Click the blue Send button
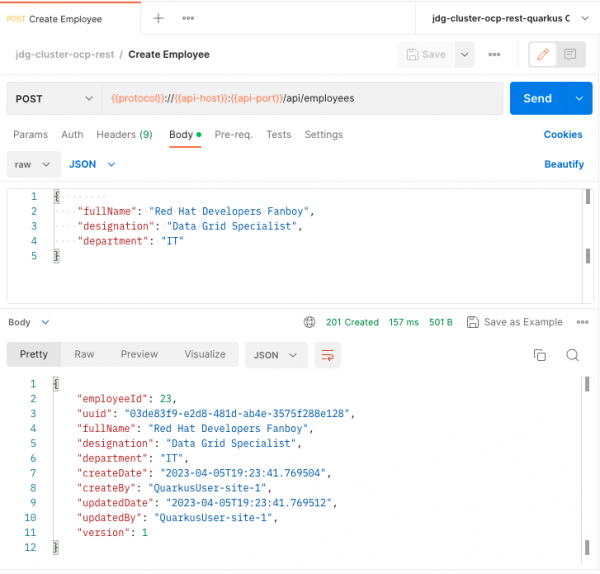Screen dimensions: 600x574 (x=537, y=99)
